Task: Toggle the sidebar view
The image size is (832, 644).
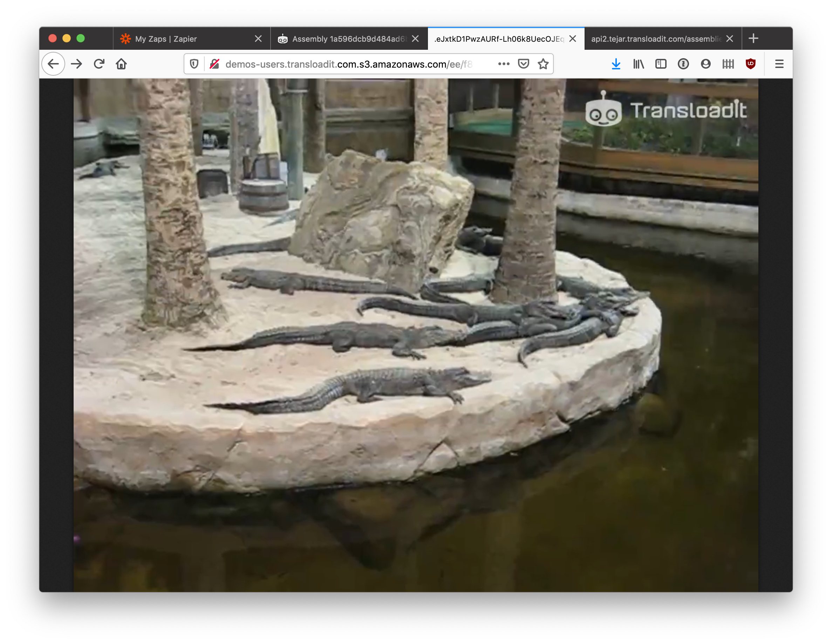Action: 661,64
